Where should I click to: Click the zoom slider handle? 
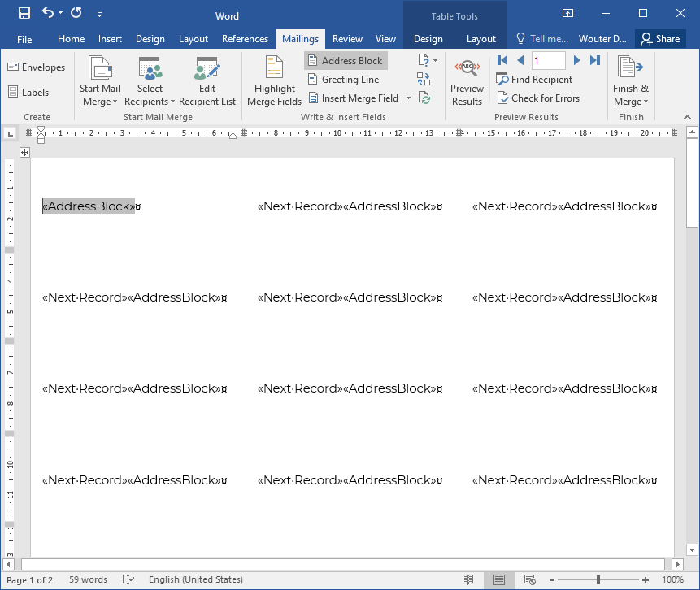(598, 579)
